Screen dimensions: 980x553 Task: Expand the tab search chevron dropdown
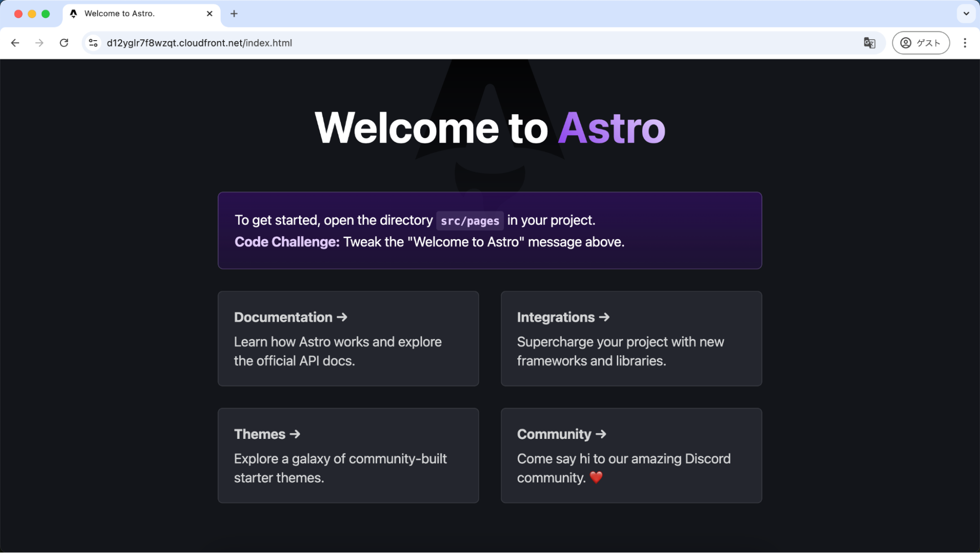tap(966, 14)
